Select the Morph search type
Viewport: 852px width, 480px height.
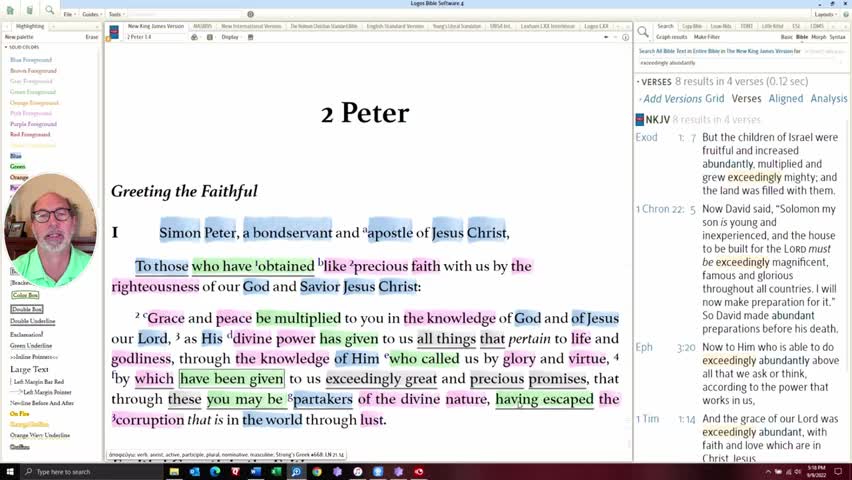(818, 37)
